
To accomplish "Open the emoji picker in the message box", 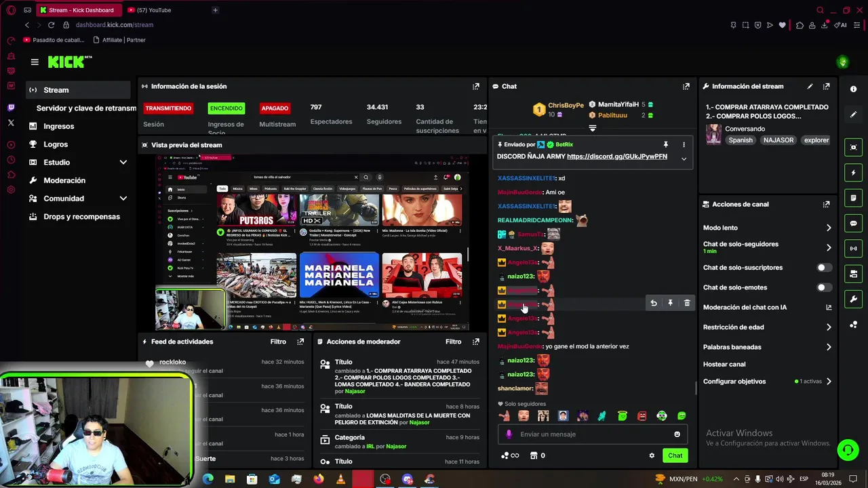I will coord(677,434).
